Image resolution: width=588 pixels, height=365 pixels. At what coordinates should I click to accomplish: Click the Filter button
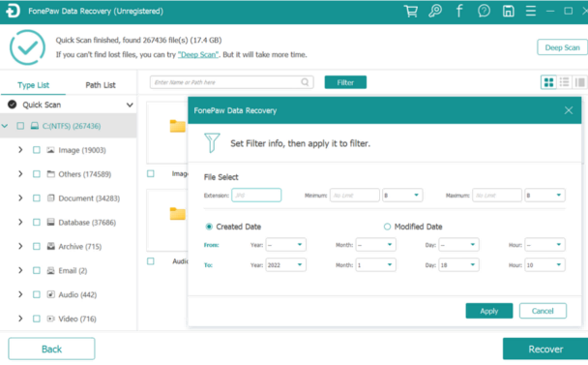345,82
